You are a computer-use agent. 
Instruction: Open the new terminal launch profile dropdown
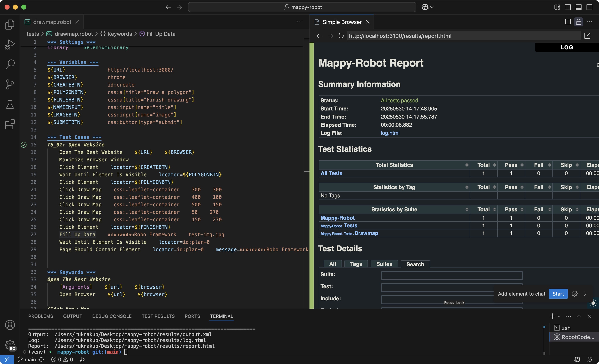click(x=559, y=316)
